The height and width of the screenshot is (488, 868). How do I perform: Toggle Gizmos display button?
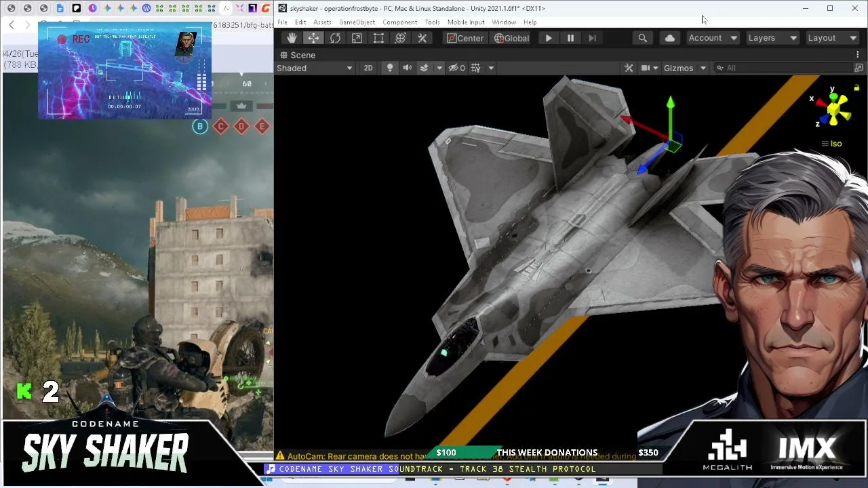coord(678,68)
